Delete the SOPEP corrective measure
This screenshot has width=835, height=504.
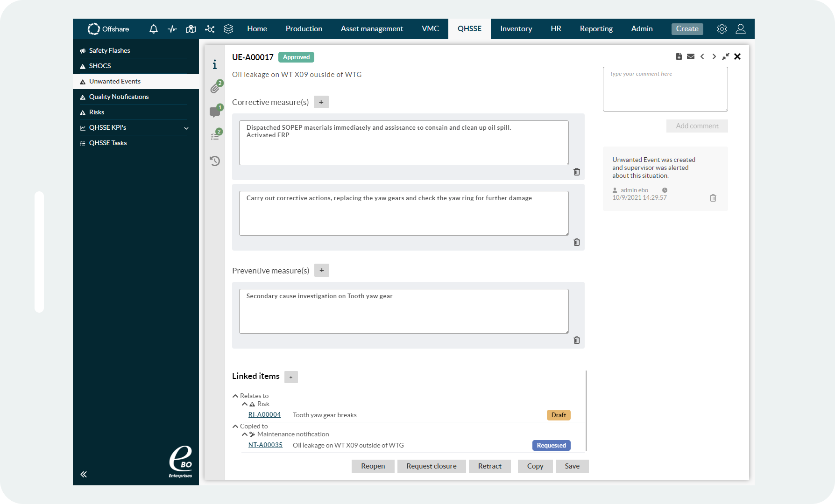pyautogui.click(x=577, y=172)
